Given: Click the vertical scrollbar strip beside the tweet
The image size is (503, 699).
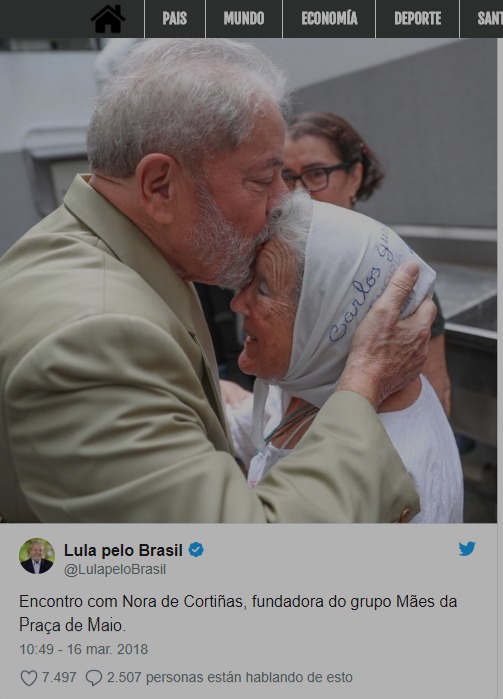Looking at the screenshot, I should click(x=500, y=368).
